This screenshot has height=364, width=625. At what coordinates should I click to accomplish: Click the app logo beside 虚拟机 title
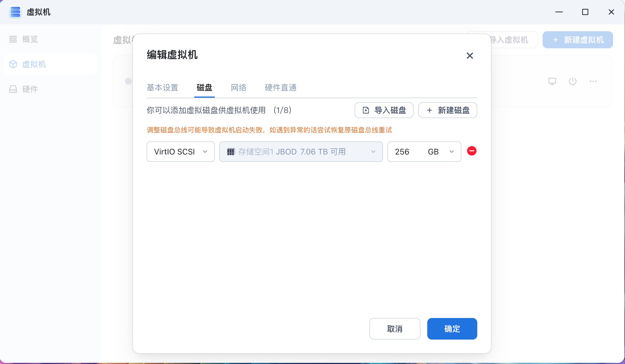click(15, 12)
